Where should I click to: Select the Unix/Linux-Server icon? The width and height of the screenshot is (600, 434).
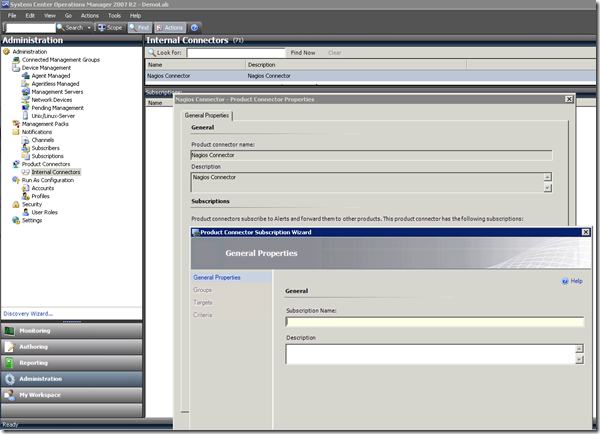pos(26,116)
